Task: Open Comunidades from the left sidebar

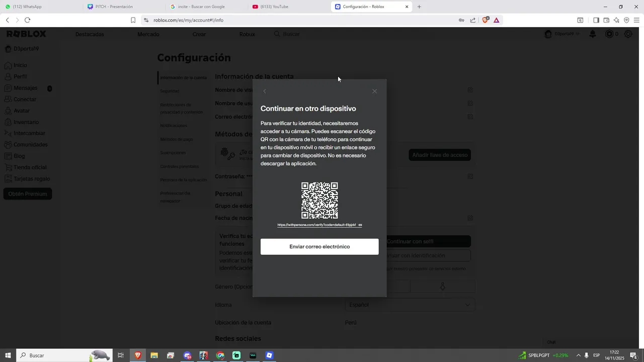Action: coord(30,145)
